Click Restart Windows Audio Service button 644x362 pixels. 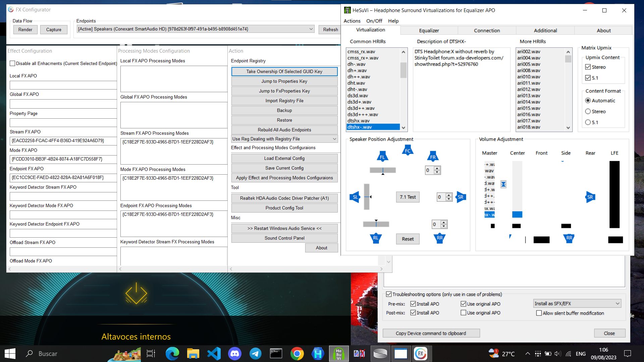click(x=284, y=228)
